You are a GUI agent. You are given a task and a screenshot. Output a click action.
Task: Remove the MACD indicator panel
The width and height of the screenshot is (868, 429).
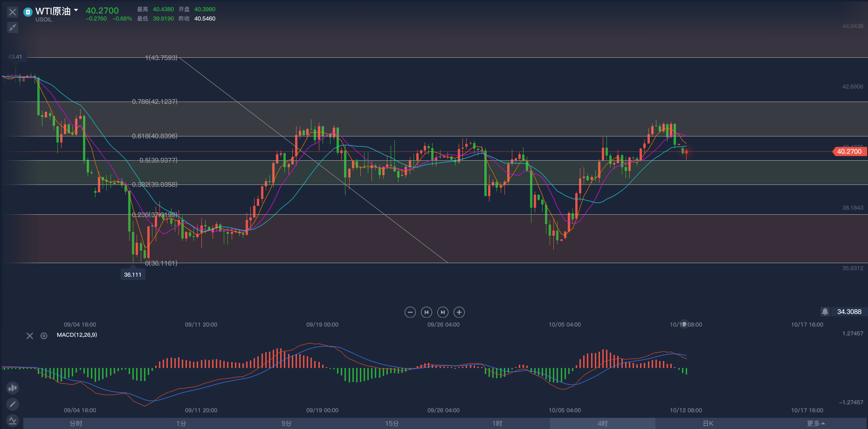point(30,336)
